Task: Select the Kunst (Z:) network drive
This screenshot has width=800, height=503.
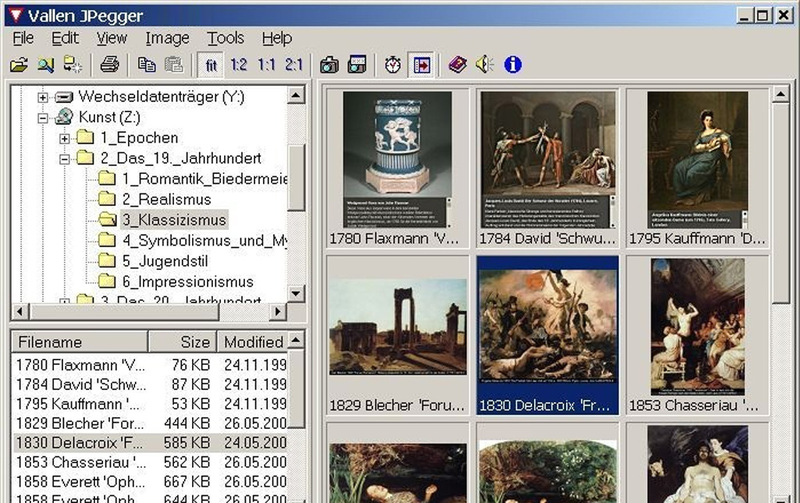Action: coord(109,117)
